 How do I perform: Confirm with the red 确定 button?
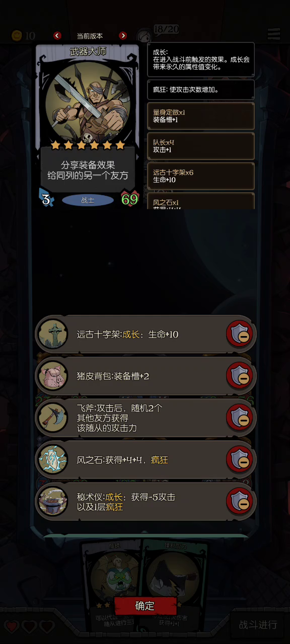click(x=145, y=605)
